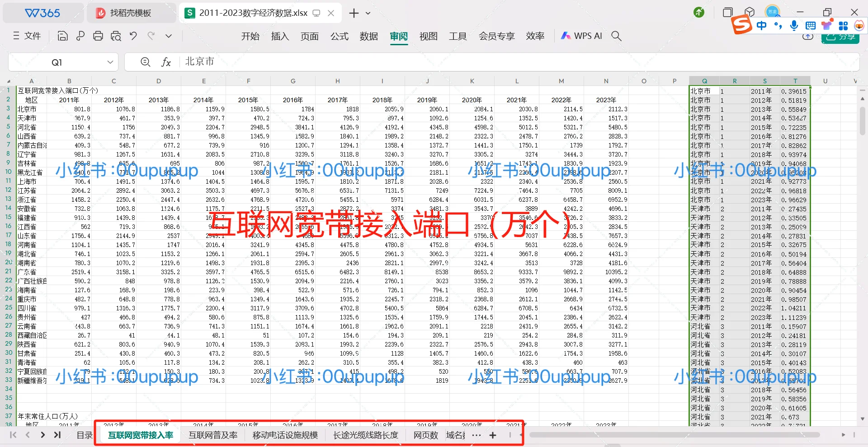This screenshot has height=447, width=868.
Task: Undo the last action
Action: (133, 36)
